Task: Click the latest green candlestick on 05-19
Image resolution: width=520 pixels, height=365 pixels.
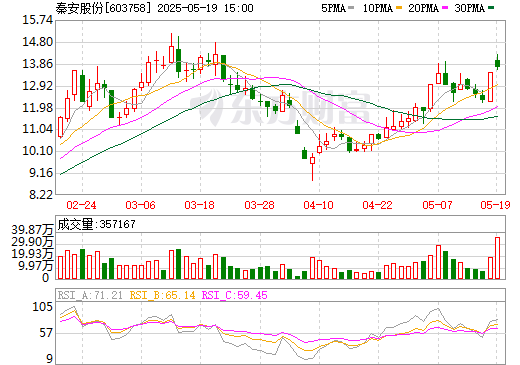Action: coord(498,63)
